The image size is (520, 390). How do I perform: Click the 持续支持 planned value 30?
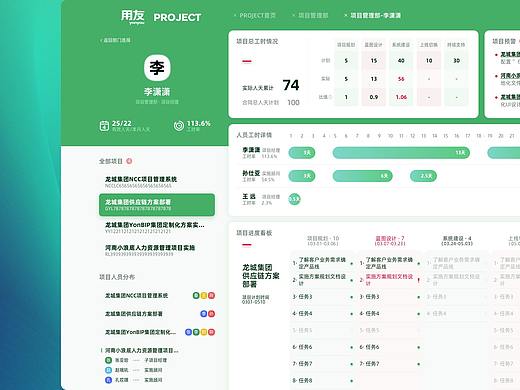point(456,61)
